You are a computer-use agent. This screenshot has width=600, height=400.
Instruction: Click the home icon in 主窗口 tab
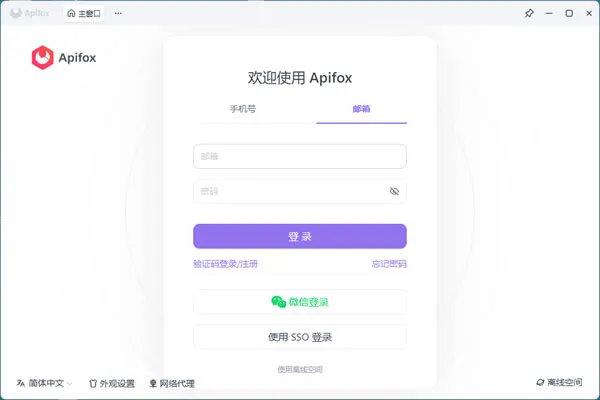coord(71,13)
